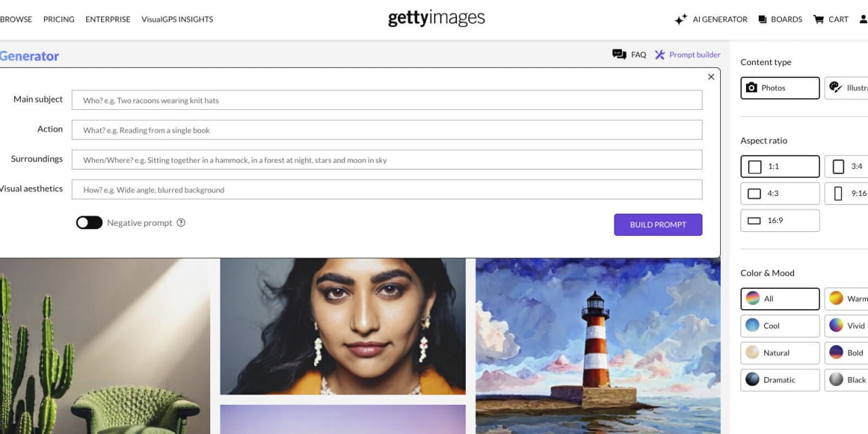Open the user account icon
The height and width of the screenshot is (434, 868).
[864, 20]
